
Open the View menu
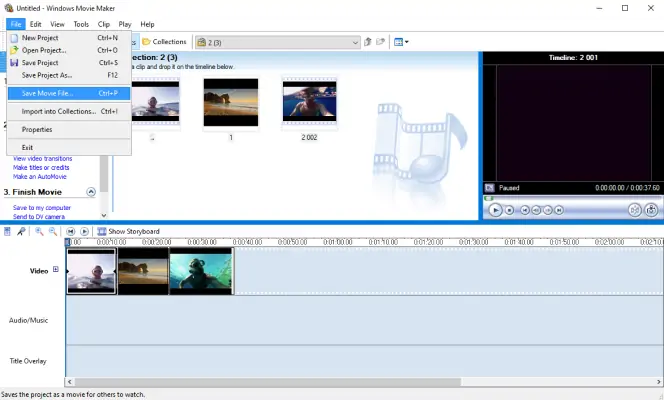pyautogui.click(x=58, y=24)
